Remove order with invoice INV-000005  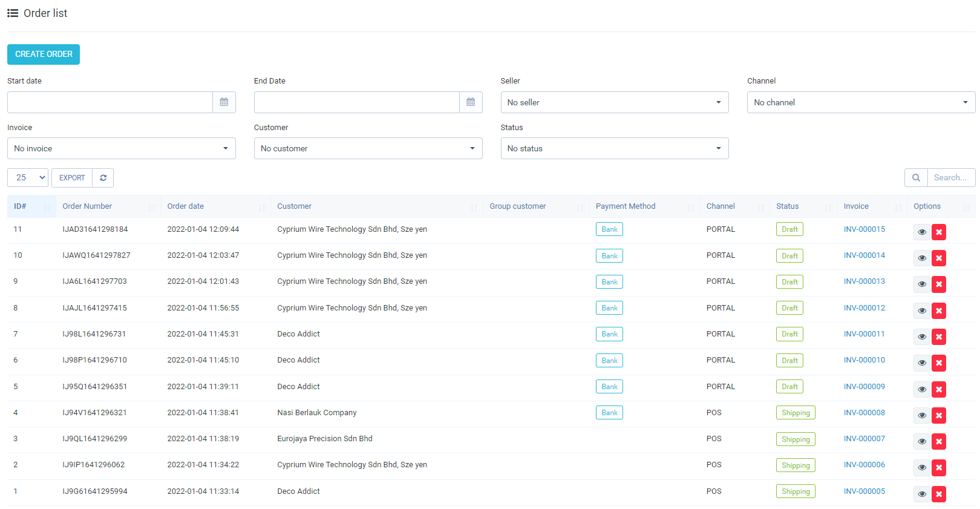939,494
